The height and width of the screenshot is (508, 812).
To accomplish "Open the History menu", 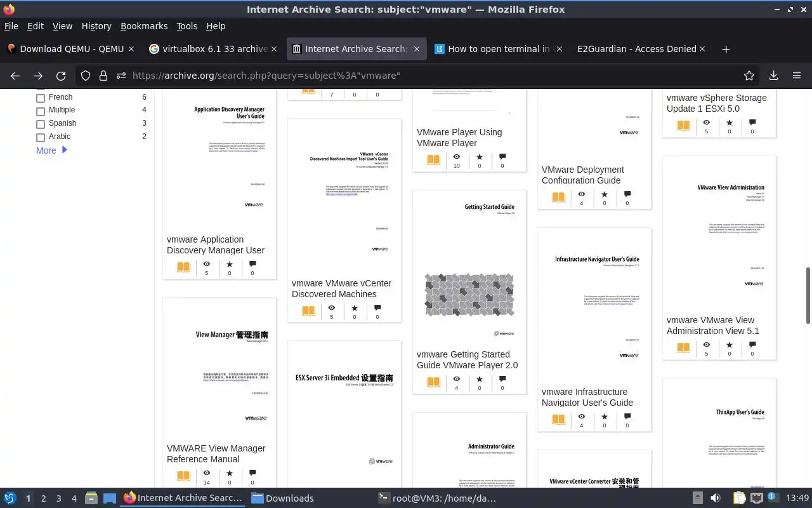I will click(x=96, y=26).
